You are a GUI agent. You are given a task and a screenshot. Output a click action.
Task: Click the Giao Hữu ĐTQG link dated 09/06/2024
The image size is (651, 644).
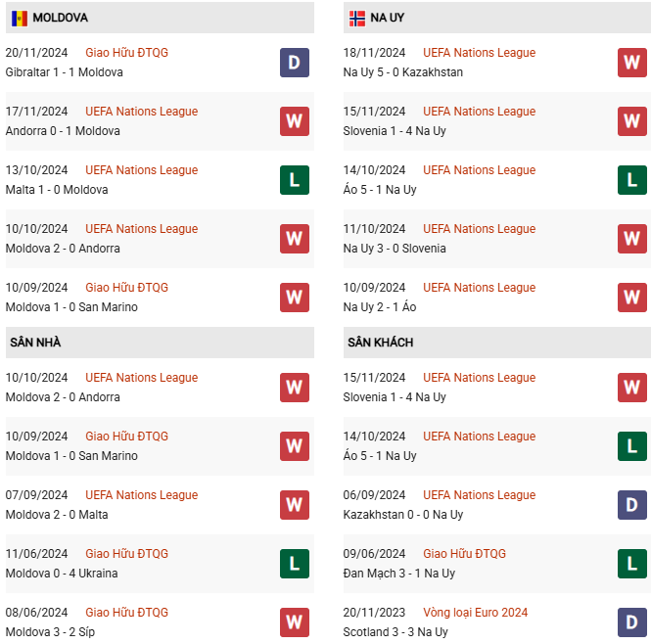point(464,554)
